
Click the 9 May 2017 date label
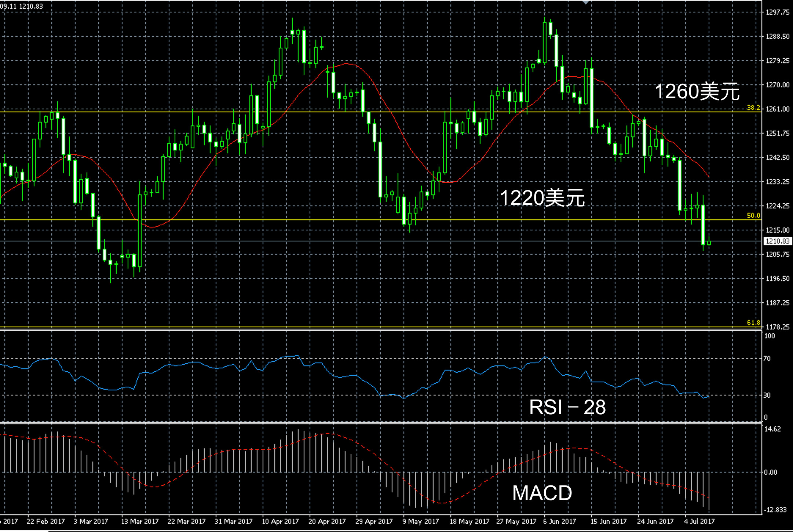(x=421, y=521)
